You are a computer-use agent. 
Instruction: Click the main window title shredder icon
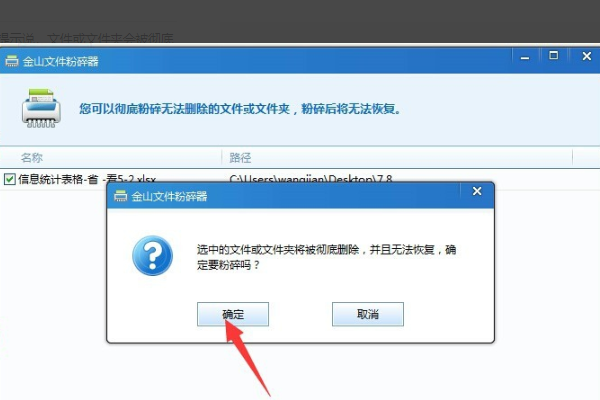[11, 61]
